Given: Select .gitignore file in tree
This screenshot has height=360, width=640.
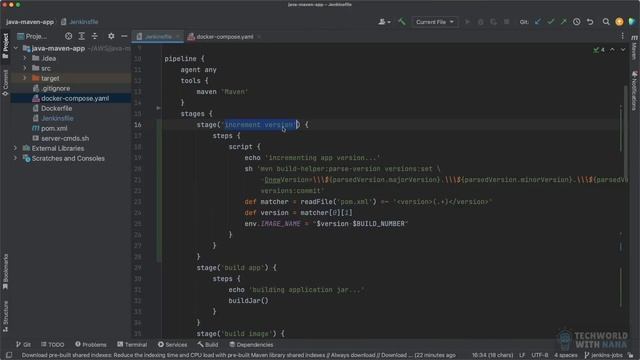Looking at the screenshot, I should tap(55, 88).
